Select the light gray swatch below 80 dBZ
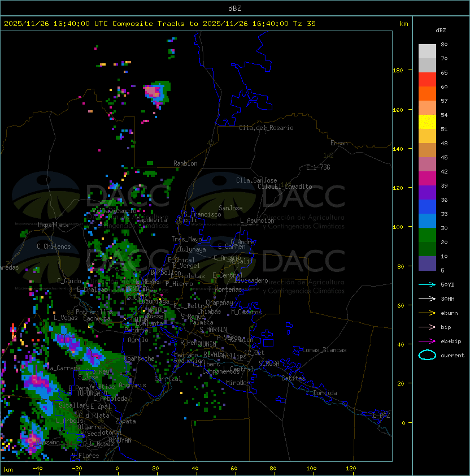The image size is (470, 476). tap(427, 51)
